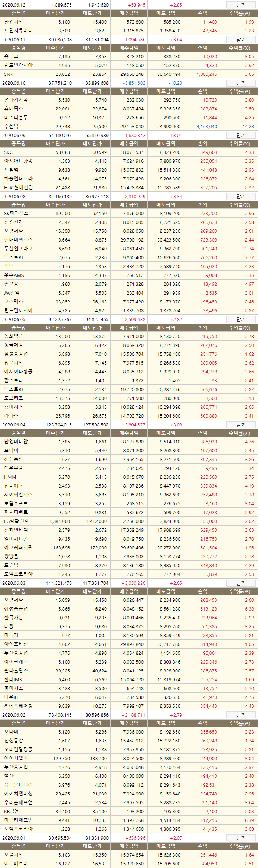Close the 2020.06.05 daily summary
This screenshot has width=258, height=868.
pos(241,319)
